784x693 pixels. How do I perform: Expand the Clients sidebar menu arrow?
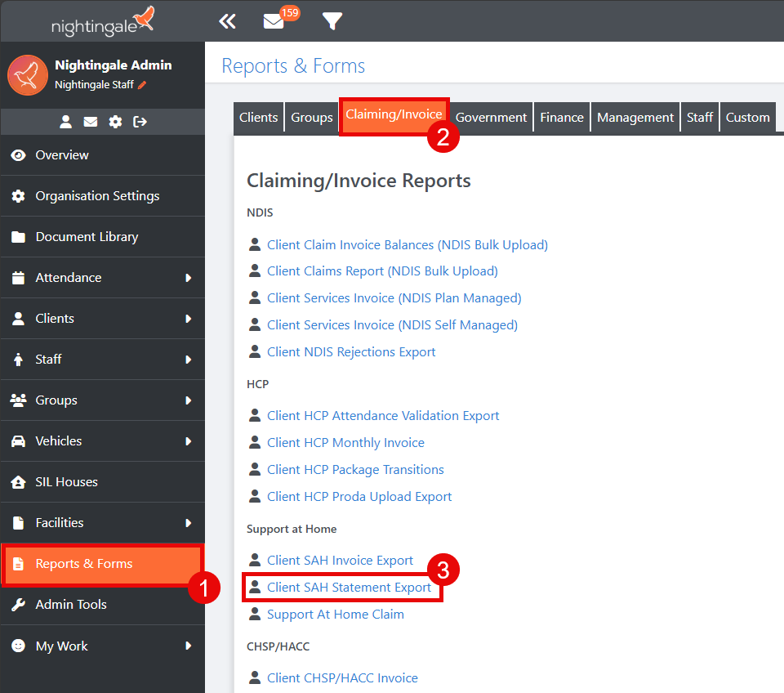coord(189,319)
